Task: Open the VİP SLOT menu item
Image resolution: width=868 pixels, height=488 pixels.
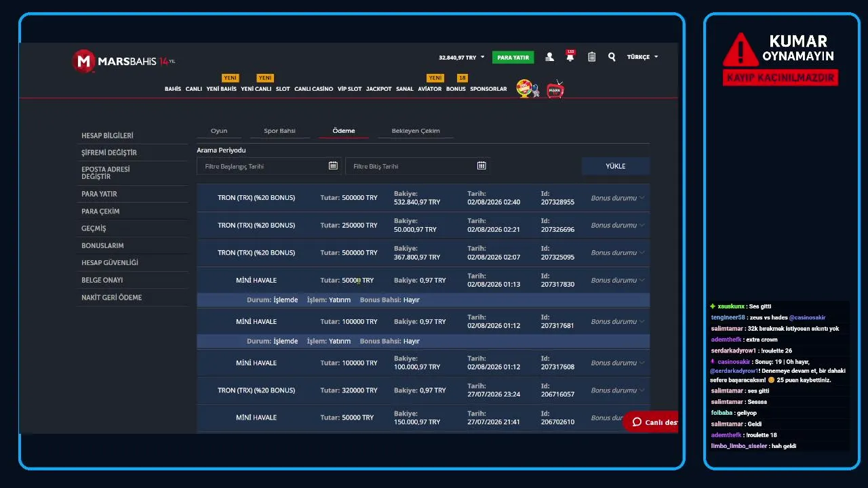Action: pos(350,89)
